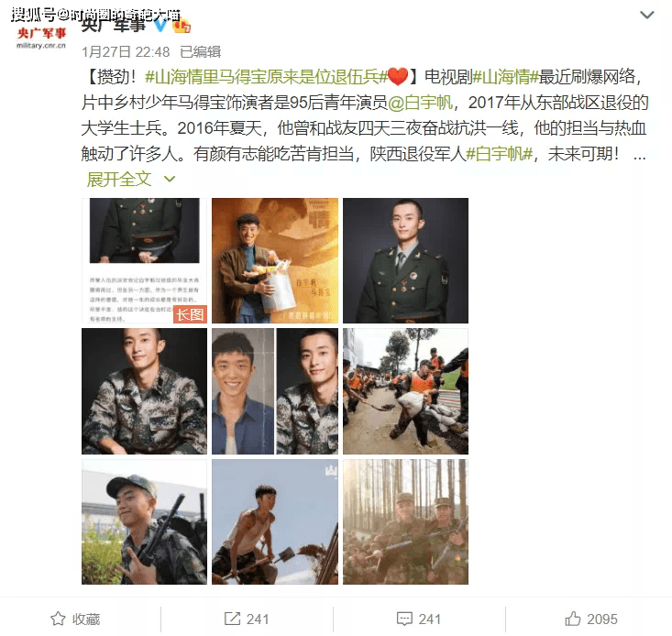Viewport: 672px width, 636px height.
Task: Click the post timestamp 1月27日 22:48
Action: tap(126, 52)
